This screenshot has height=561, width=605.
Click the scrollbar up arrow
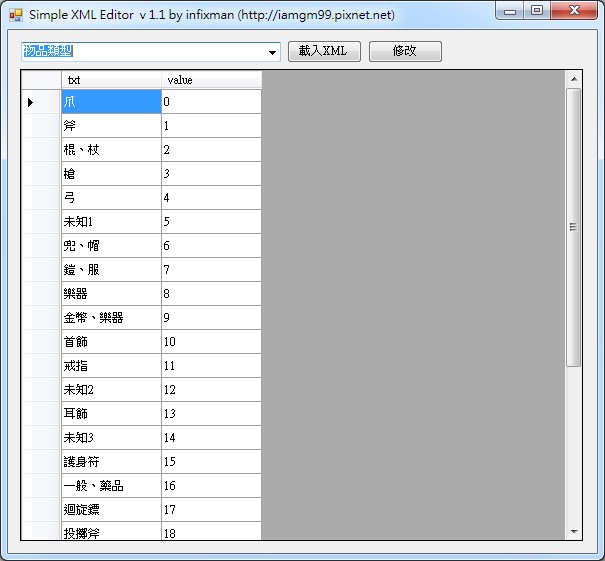pyautogui.click(x=574, y=79)
